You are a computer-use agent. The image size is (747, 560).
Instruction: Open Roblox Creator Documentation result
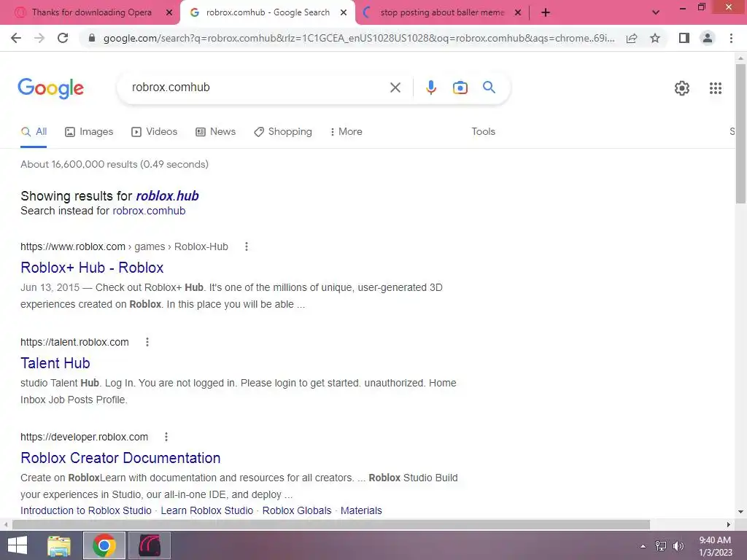click(x=120, y=458)
